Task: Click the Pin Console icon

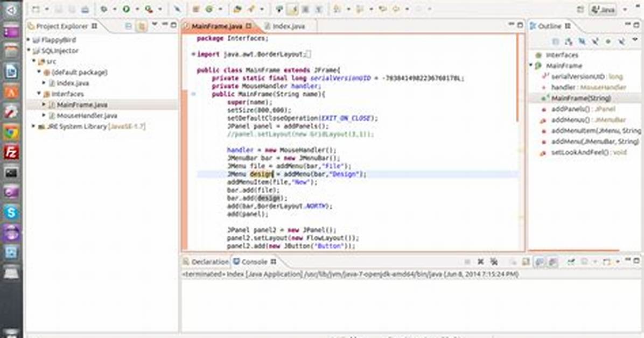Action: [x=571, y=262]
